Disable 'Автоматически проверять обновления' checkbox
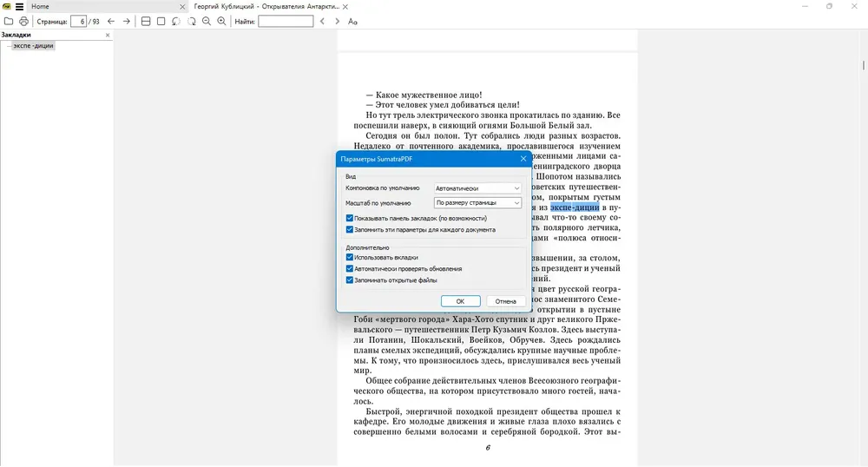 click(349, 269)
